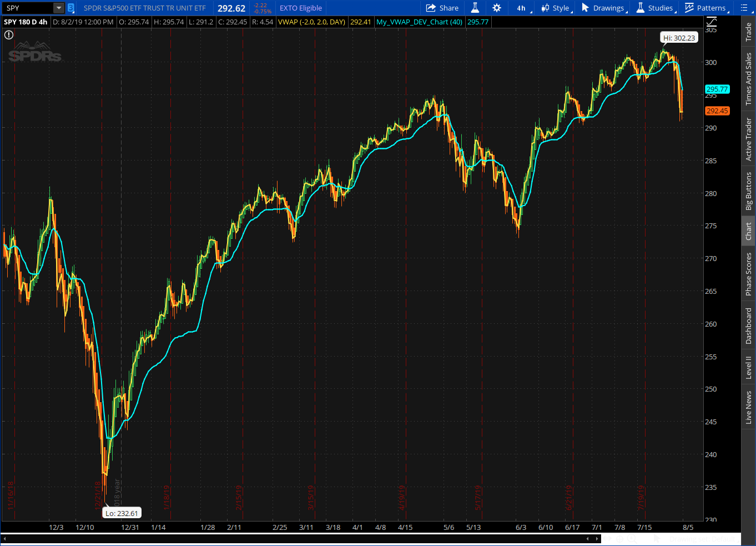The width and height of the screenshot is (756, 546).
Task: Click the 5/6 date on the time axis
Action: pyautogui.click(x=448, y=527)
